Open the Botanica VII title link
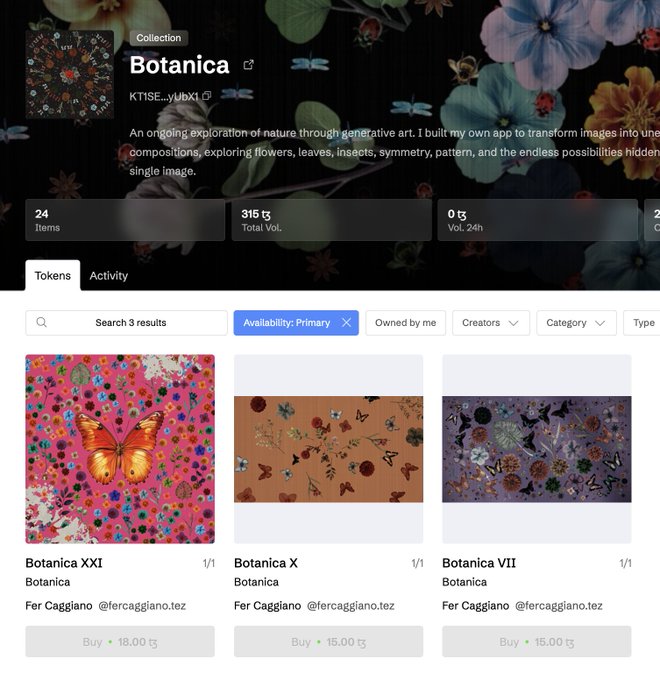660x680 pixels. pos(479,563)
